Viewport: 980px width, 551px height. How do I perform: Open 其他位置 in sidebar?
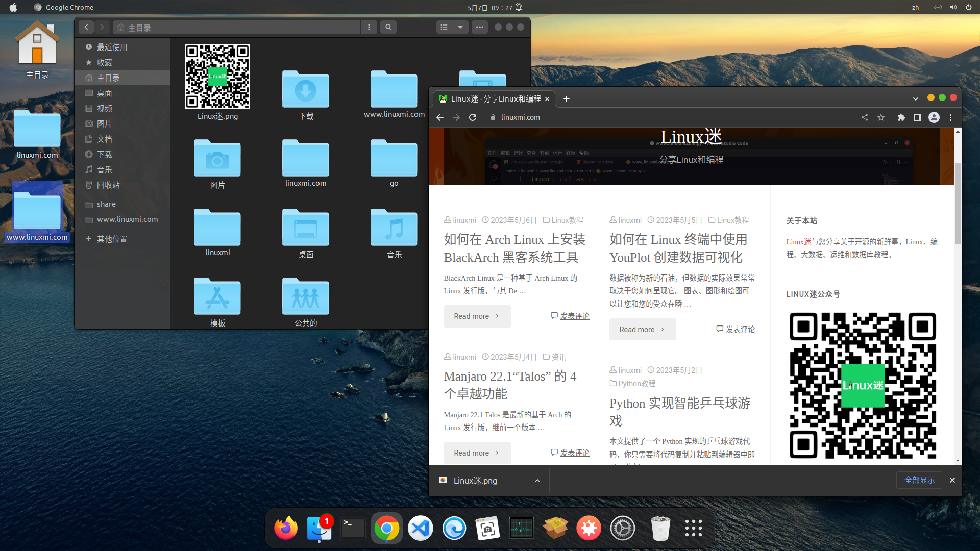pos(122,239)
